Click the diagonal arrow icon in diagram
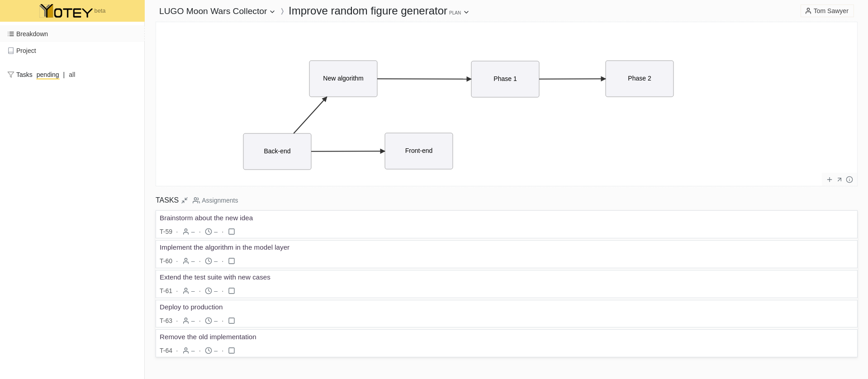The image size is (868, 379). click(x=840, y=180)
